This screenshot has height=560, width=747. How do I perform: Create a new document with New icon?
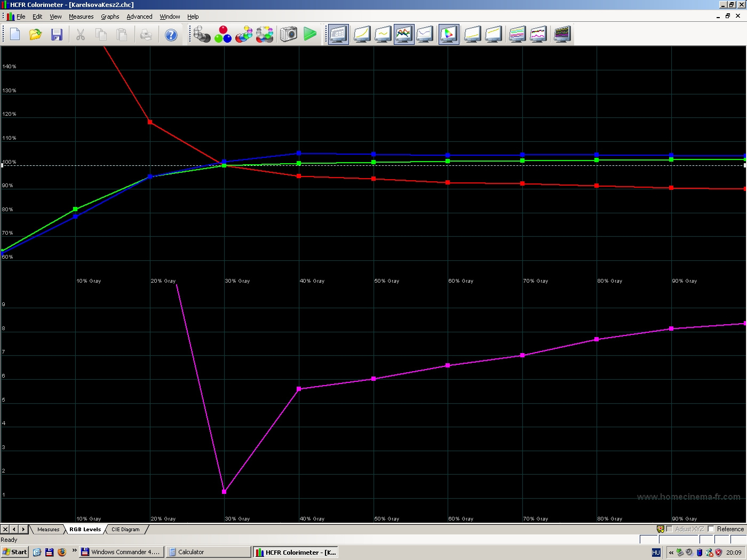tap(15, 35)
